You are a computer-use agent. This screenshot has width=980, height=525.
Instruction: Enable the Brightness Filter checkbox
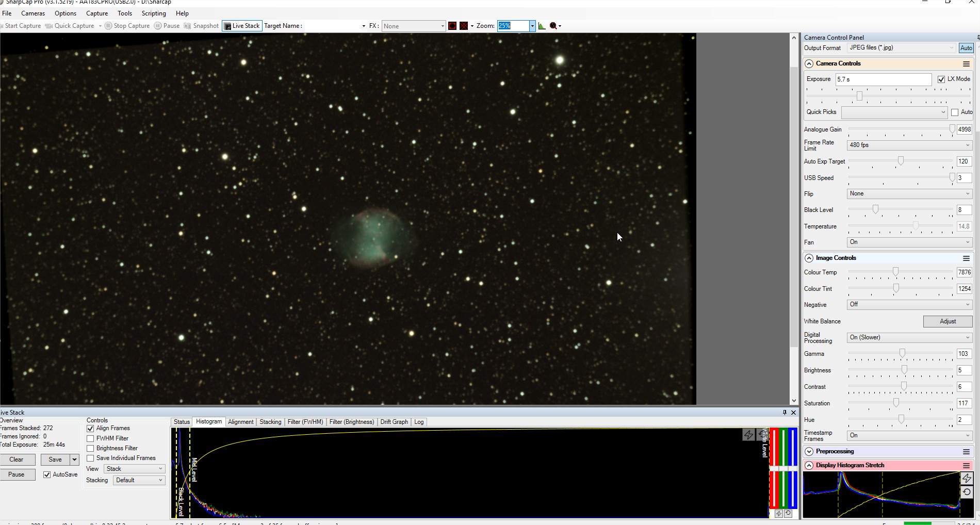[90, 449]
